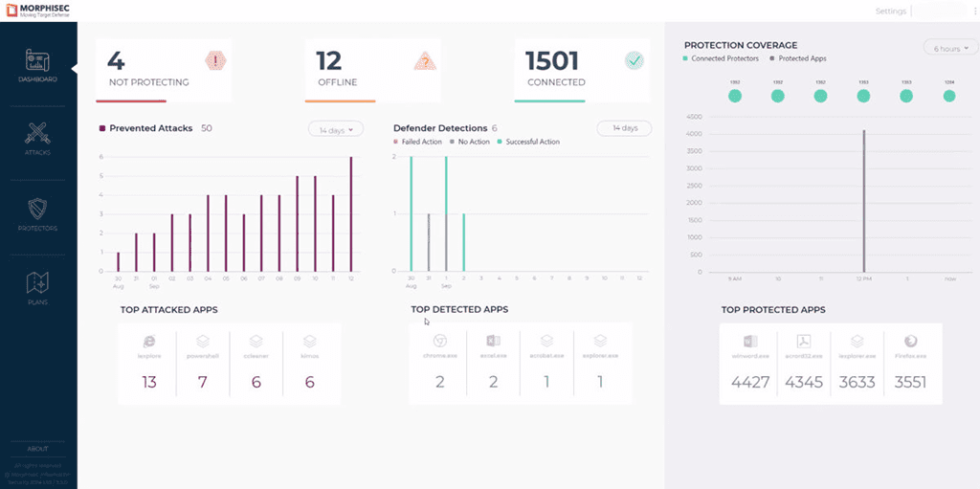
Task: Select Firefox.exe icon in Top Protected Apps
Action: coord(910,342)
